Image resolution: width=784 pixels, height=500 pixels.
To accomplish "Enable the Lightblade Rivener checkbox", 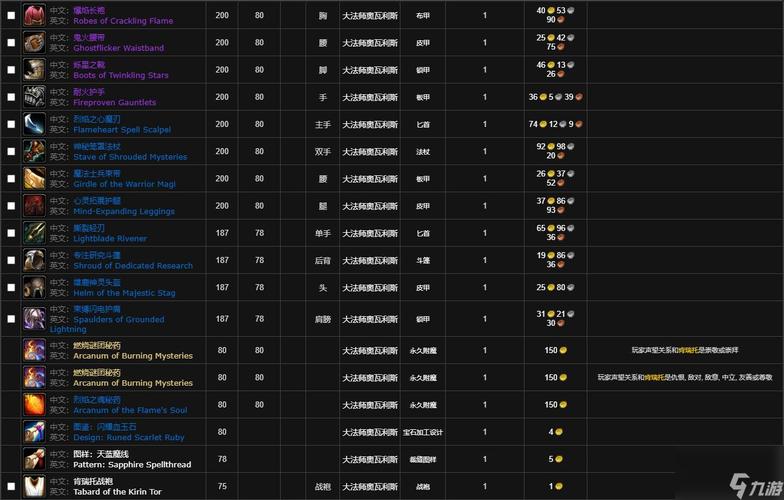I will (x=11, y=233).
